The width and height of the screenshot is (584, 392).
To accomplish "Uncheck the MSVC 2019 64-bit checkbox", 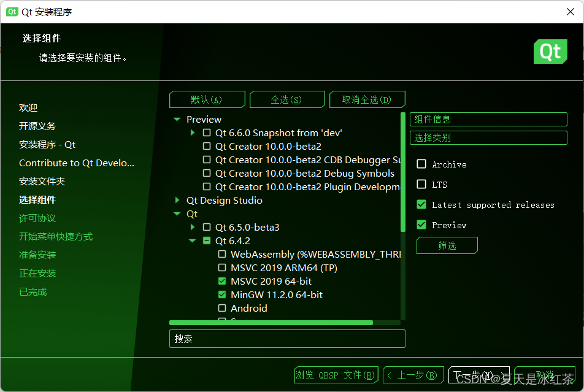I will tap(222, 281).
